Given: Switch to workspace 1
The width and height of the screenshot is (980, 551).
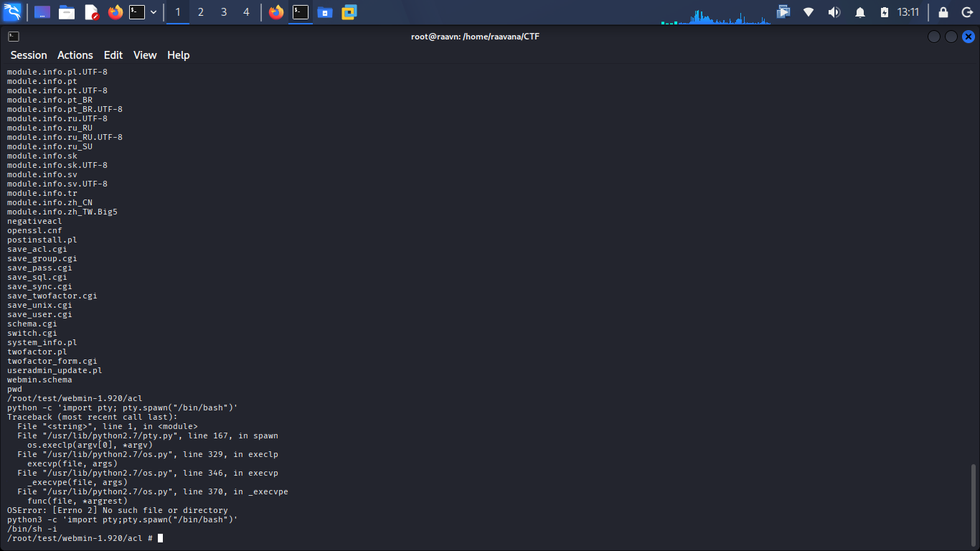Looking at the screenshot, I should click(x=178, y=12).
